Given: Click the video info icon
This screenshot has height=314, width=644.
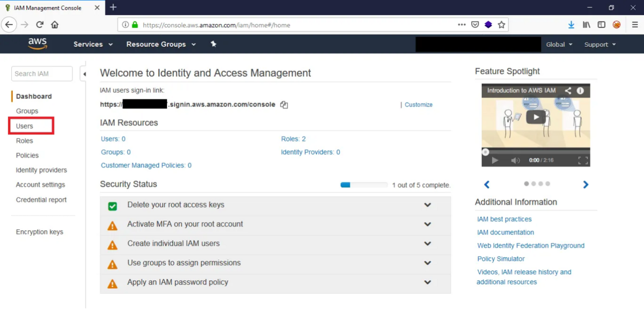Looking at the screenshot, I should [x=580, y=91].
